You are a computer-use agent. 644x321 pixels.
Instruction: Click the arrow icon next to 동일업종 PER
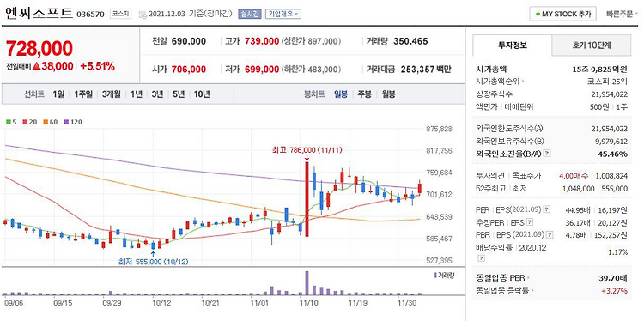click(529, 279)
